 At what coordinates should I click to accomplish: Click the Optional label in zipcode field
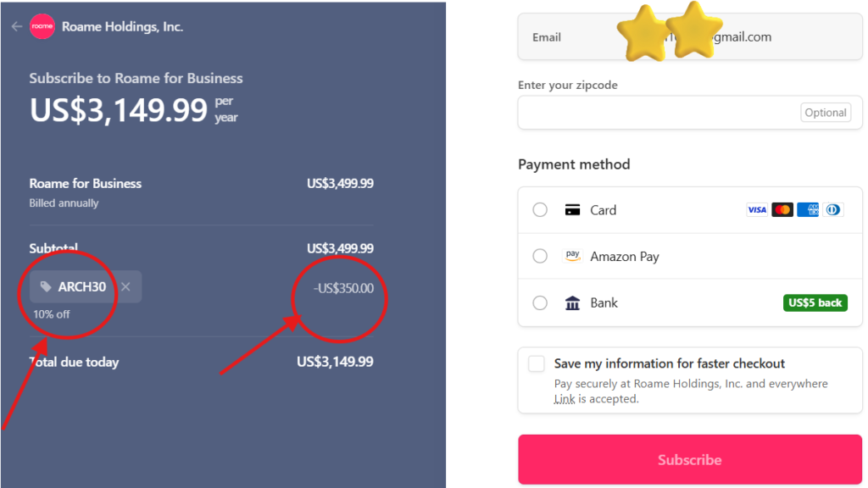825,112
